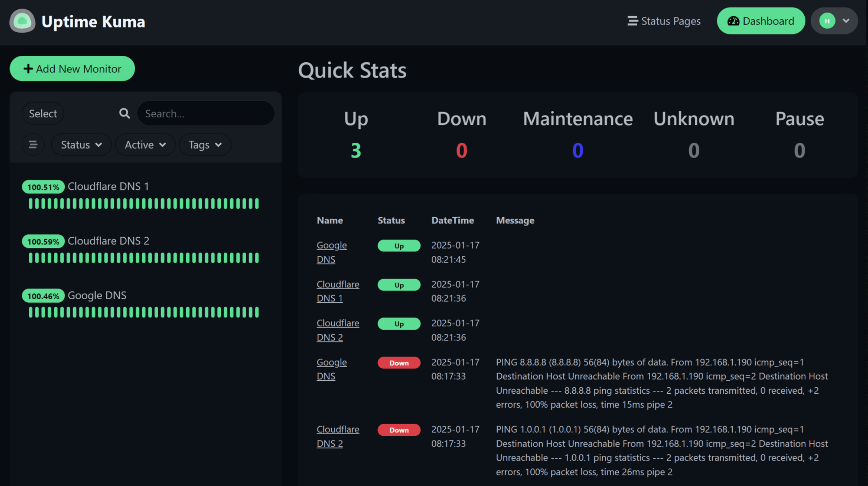Viewport: 868px width, 486px height.
Task: Click the 100.59% uptime badge
Action: 43,241
